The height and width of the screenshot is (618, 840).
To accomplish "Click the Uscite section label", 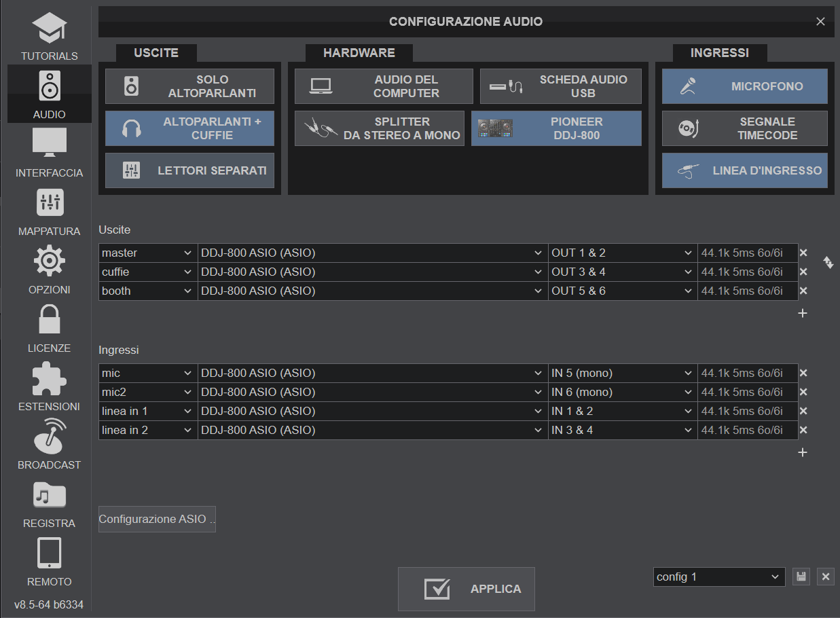I will coord(114,230).
